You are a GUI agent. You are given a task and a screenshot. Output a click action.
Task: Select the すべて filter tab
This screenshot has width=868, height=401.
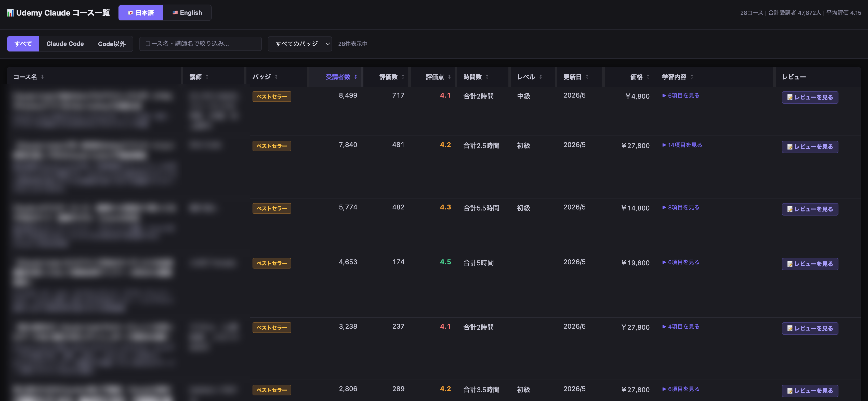(x=23, y=44)
